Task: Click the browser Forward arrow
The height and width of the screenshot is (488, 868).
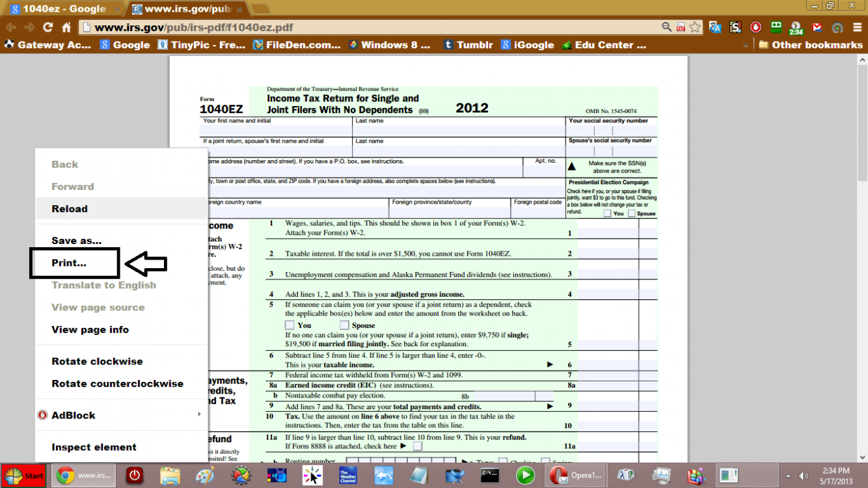Action: point(29,27)
